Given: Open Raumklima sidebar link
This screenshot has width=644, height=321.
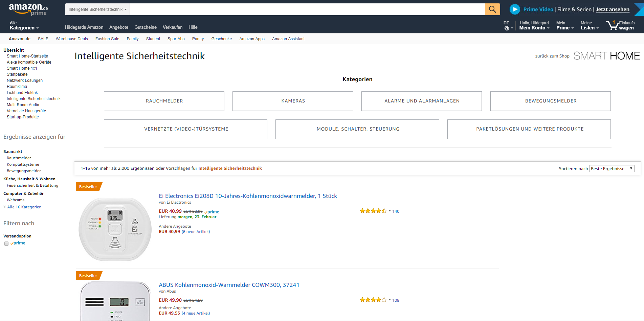Looking at the screenshot, I should pos(17,87).
